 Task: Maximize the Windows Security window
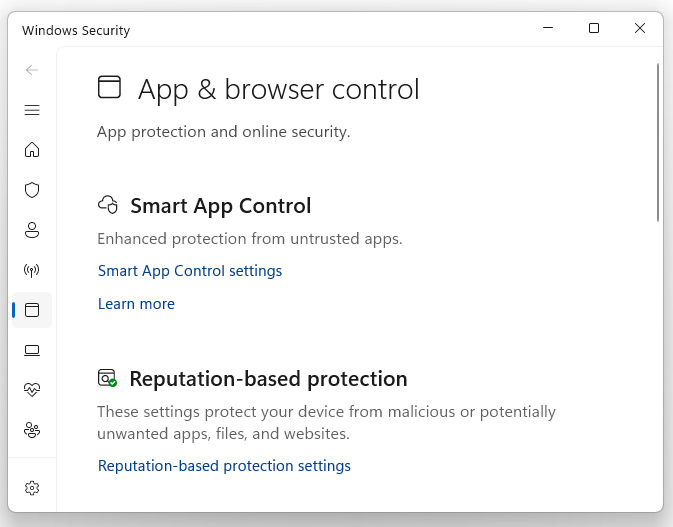pyautogui.click(x=594, y=28)
